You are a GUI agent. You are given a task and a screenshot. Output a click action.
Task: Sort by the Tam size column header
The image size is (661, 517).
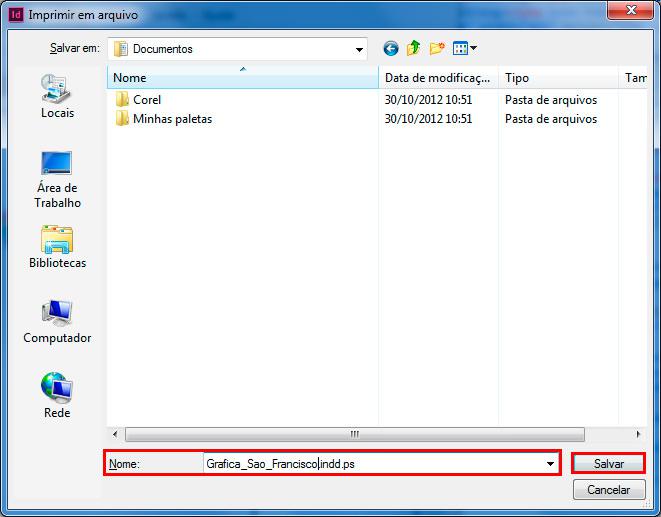coord(633,78)
